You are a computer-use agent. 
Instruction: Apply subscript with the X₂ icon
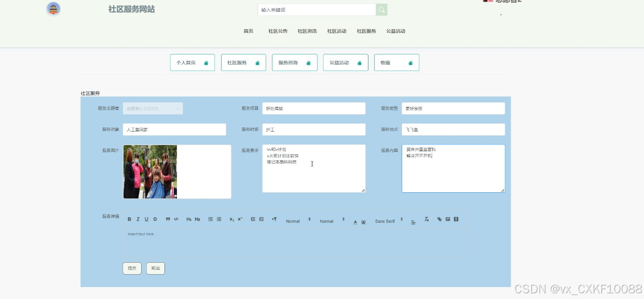(232, 219)
